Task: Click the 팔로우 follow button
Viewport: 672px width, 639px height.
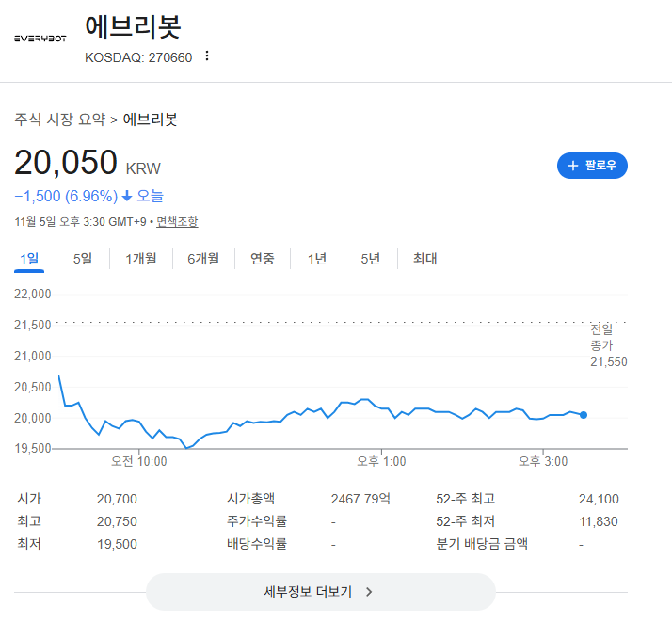Action: click(x=592, y=166)
